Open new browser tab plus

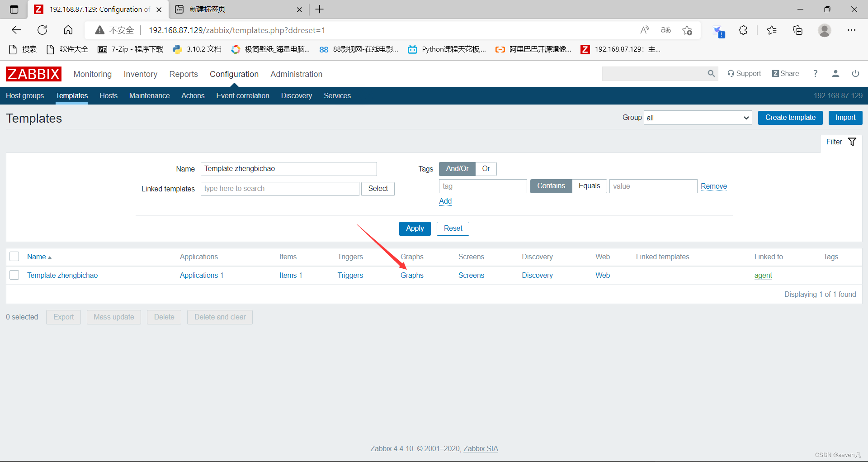pyautogui.click(x=320, y=9)
